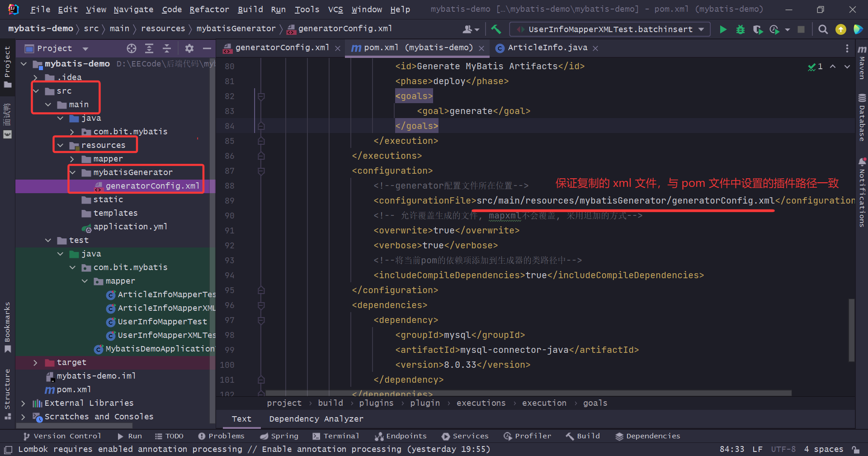Click the 84:33 cursor position indicator

point(732,449)
